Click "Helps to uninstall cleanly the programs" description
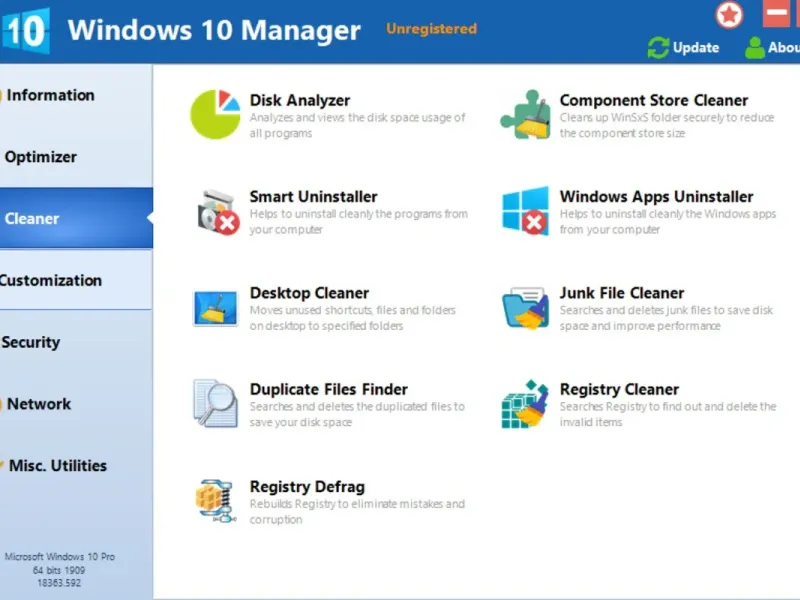 (x=358, y=221)
